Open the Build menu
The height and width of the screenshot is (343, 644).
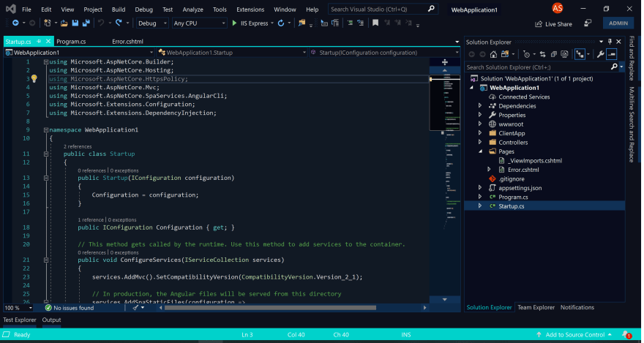click(119, 10)
